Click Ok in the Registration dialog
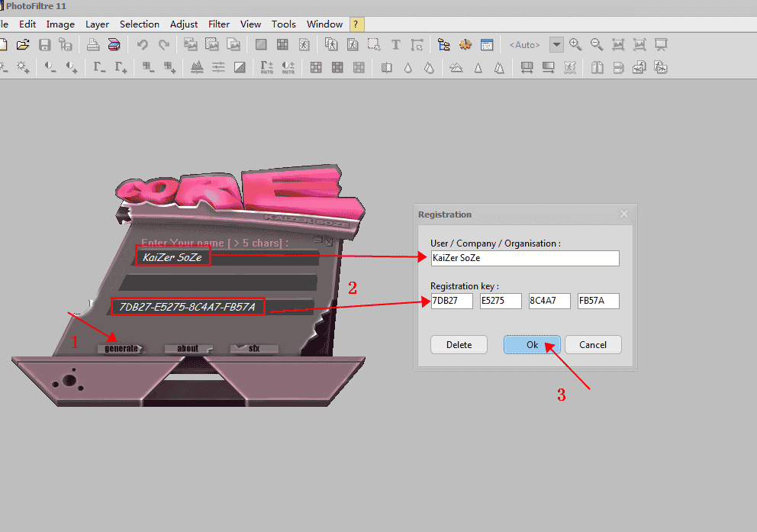Screen dimensions: 757x532 [532, 345]
